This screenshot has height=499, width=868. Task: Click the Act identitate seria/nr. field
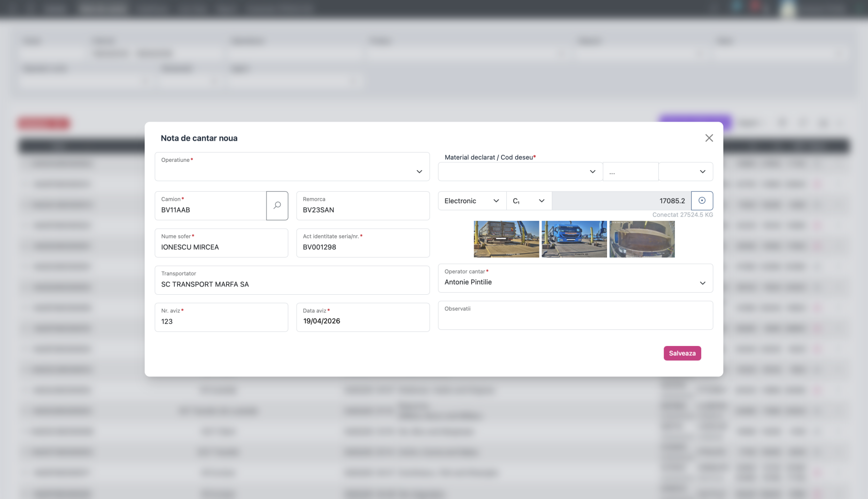[x=363, y=243]
